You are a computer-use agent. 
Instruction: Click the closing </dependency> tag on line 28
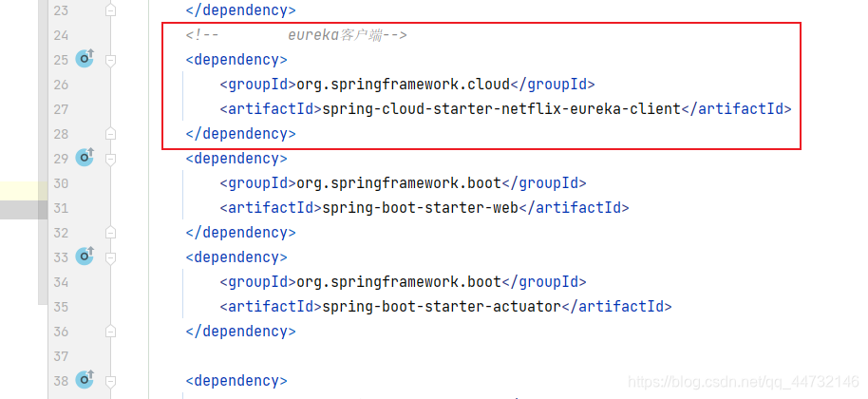pos(241,134)
